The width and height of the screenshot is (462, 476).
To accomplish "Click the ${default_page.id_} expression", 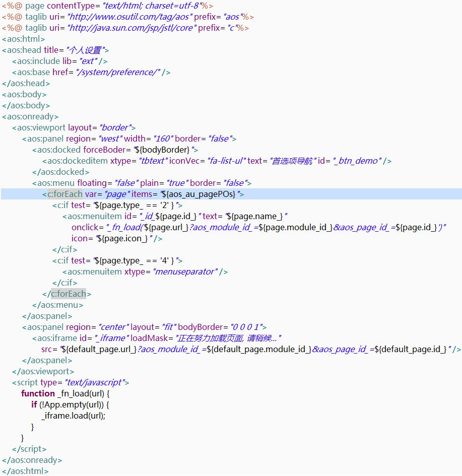I will pos(411,350).
